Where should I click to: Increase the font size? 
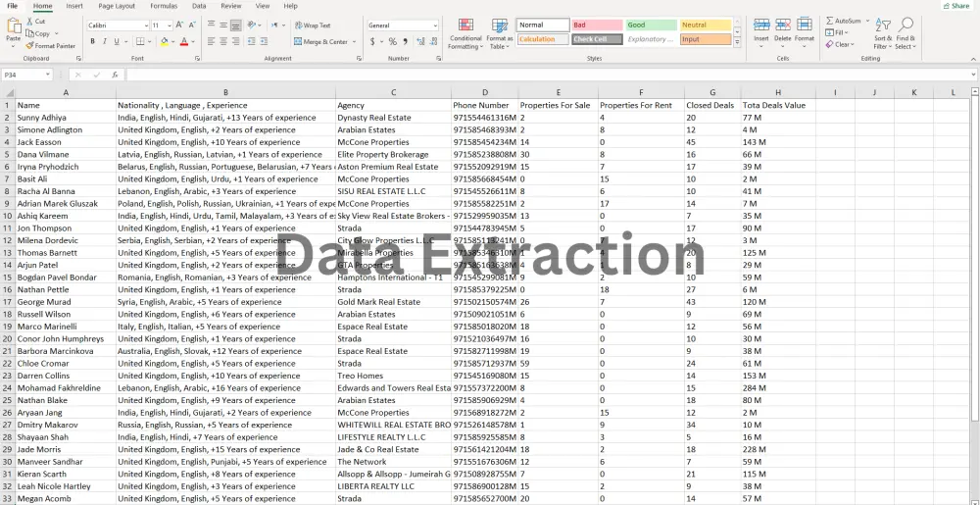tap(179, 25)
